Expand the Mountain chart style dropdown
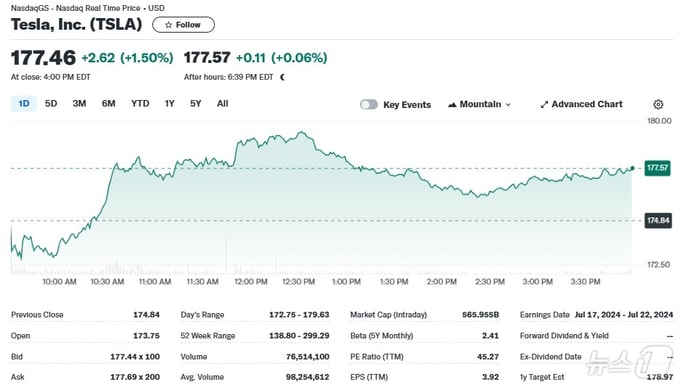Screen dimensions: 680x387 pyautogui.click(x=480, y=105)
